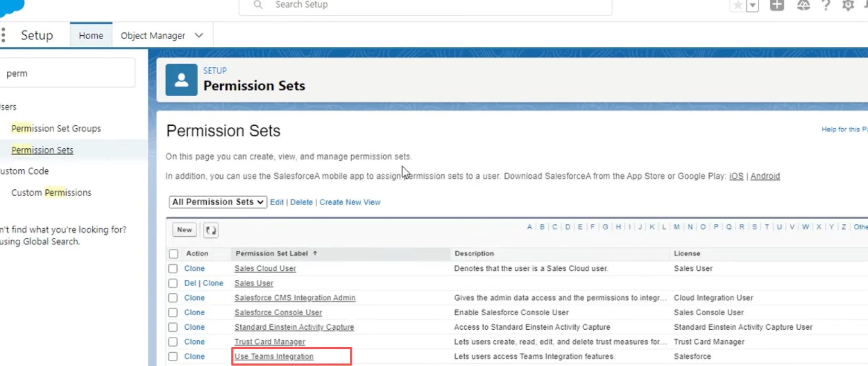Click the Permission Set Label column header
Image resolution: width=868 pixels, height=366 pixels.
272,253
